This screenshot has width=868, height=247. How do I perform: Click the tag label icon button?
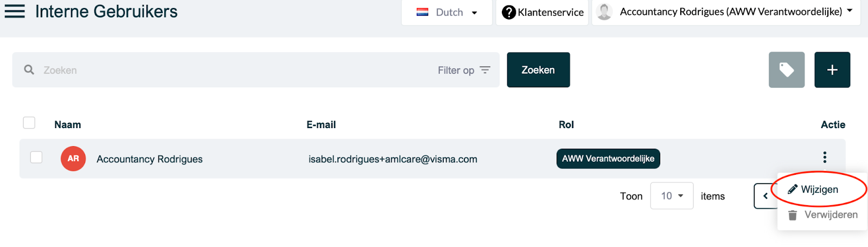(787, 69)
